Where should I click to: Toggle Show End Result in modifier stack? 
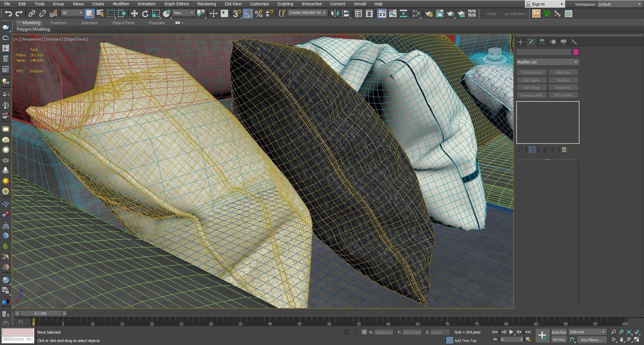click(532, 150)
